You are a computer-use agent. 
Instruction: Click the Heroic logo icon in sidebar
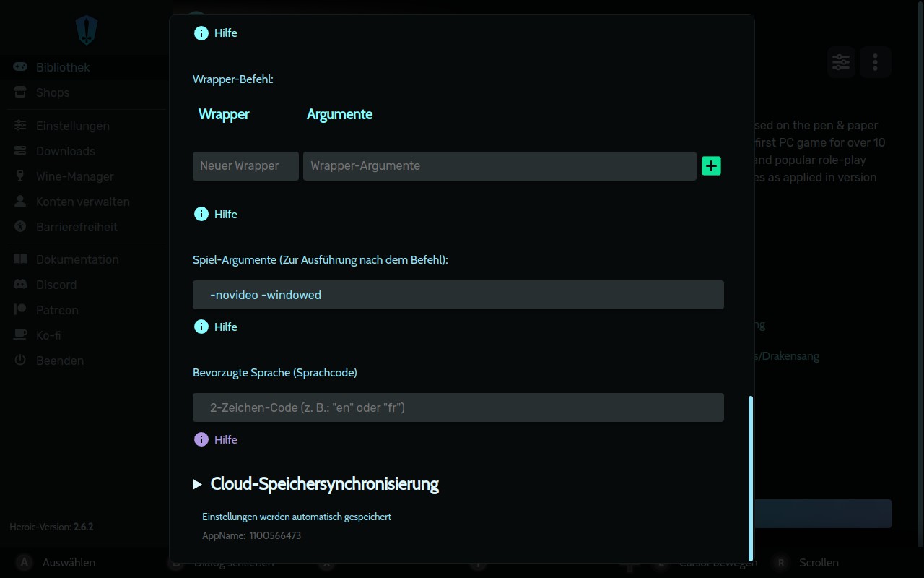[x=87, y=30]
